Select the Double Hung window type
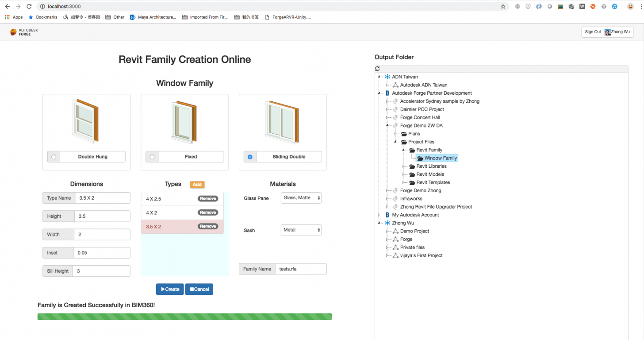 pos(54,156)
